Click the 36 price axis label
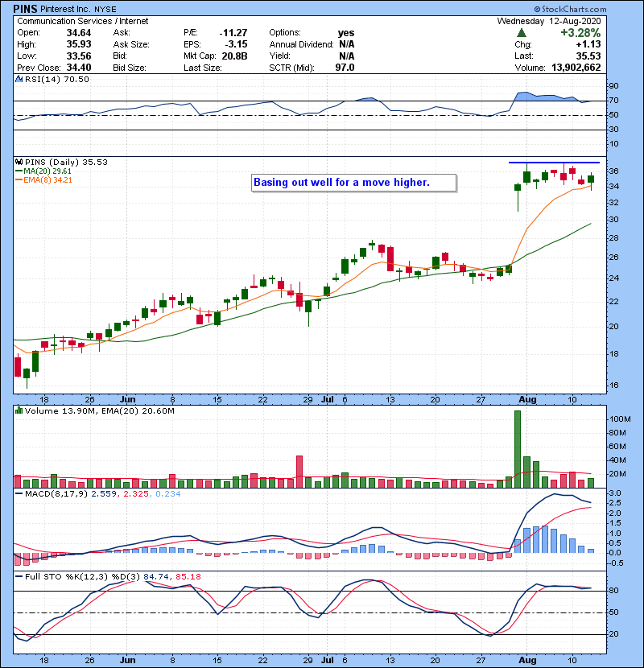 point(613,171)
